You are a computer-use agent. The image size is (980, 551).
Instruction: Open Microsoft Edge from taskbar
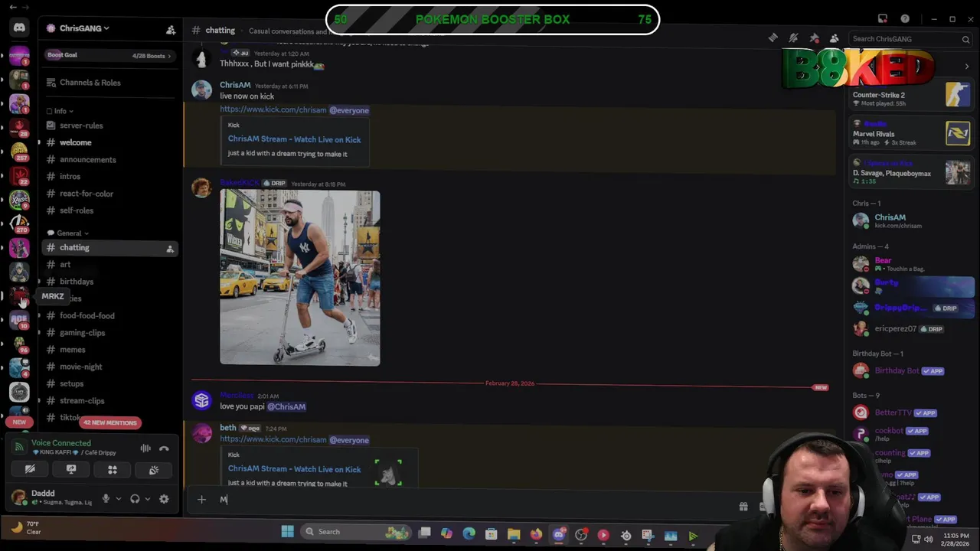[469, 533]
